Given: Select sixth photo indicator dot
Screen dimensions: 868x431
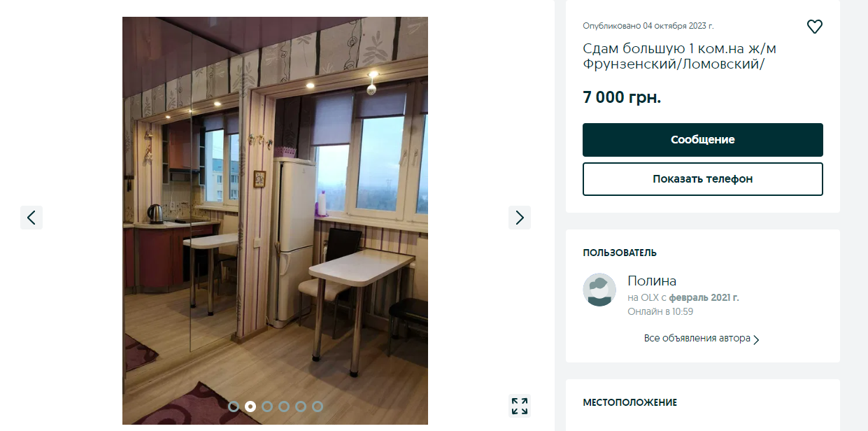Looking at the screenshot, I should tap(318, 406).
